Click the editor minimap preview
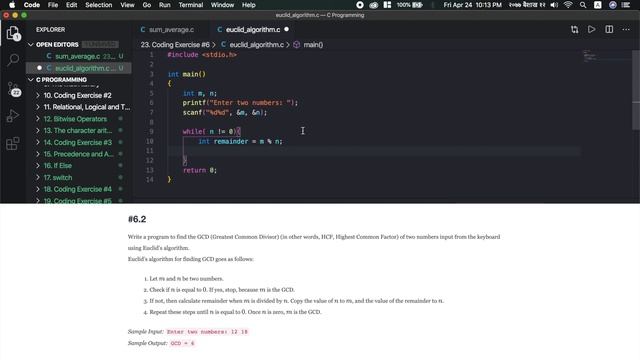The width and height of the screenshot is (640, 360). pyautogui.click(x=590, y=56)
